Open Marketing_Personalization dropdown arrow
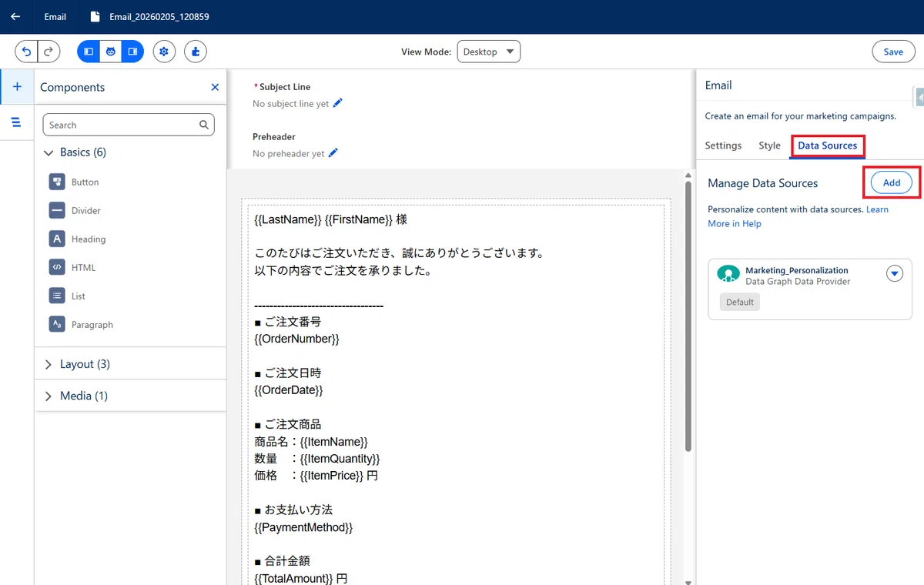 [x=894, y=273]
